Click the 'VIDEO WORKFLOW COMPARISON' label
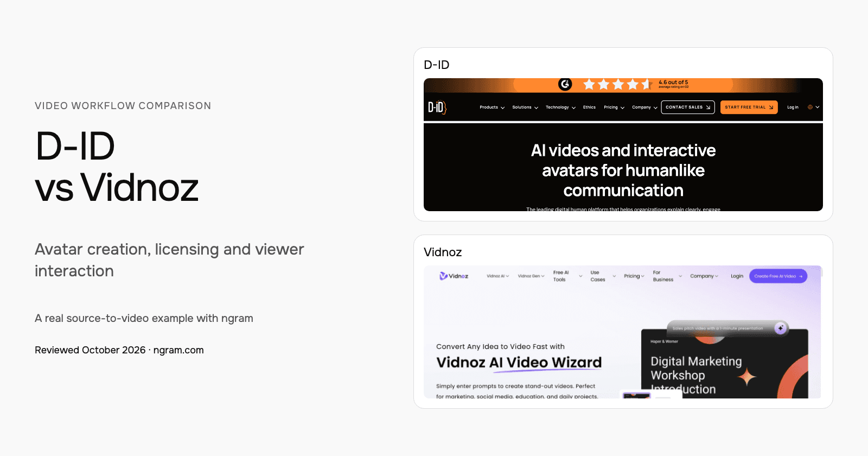 [x=123, y=106]
